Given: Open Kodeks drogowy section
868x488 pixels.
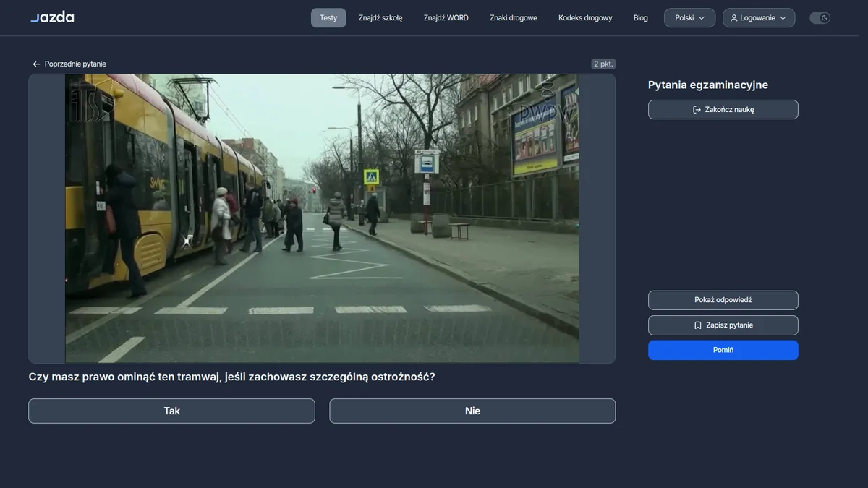Looking at the screenshot, I should pos(585,18).
